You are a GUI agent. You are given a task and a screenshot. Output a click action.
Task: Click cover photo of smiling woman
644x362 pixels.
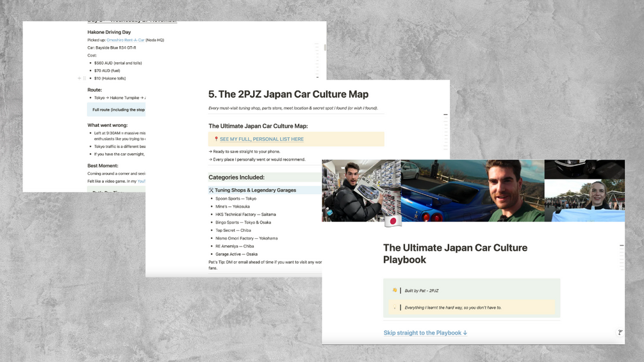[584, 201]
